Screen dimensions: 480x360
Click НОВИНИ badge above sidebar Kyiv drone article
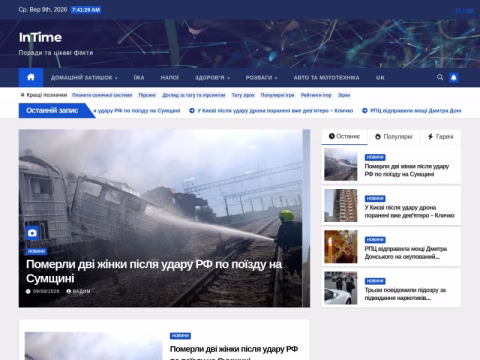pos(375,199)
